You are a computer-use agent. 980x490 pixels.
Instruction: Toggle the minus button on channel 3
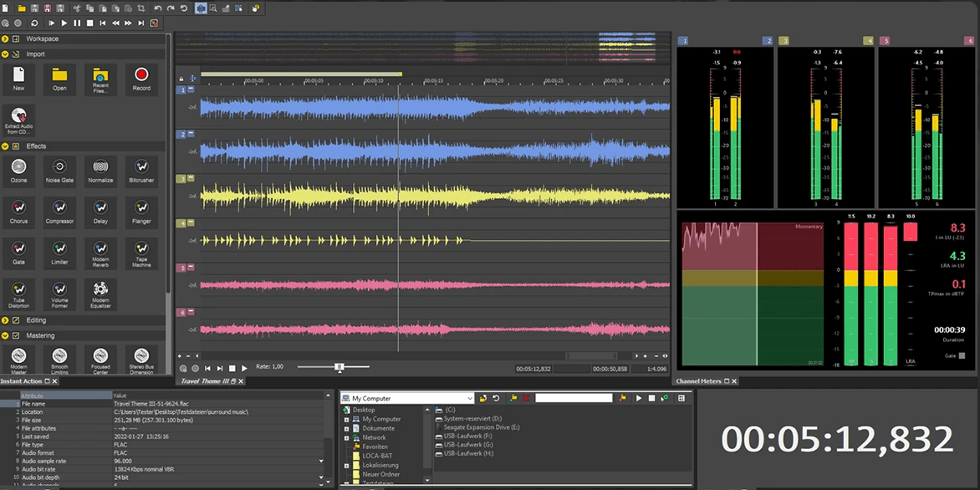point(191,178)
